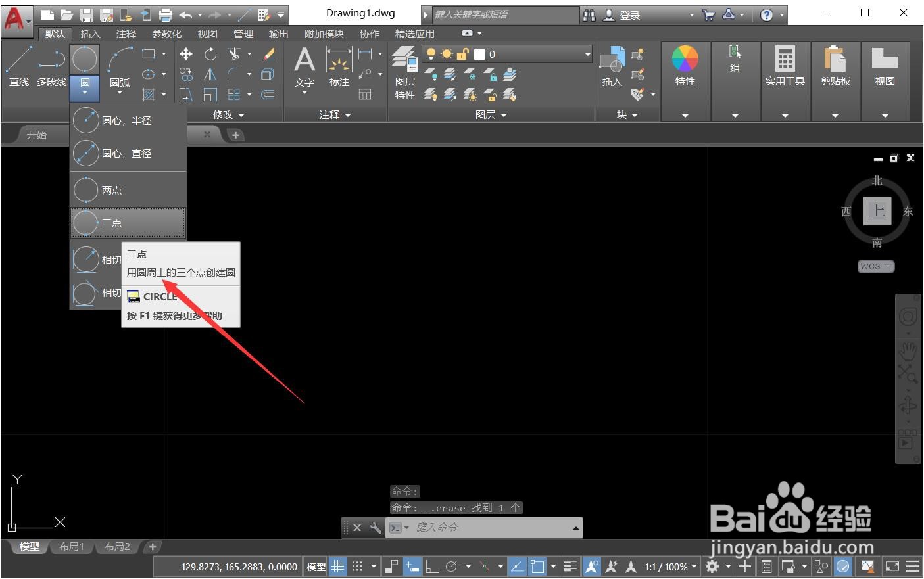Click the Rotate tool icon
The height and width of the screenshot is (579, 924).
[x=210, y=54]
